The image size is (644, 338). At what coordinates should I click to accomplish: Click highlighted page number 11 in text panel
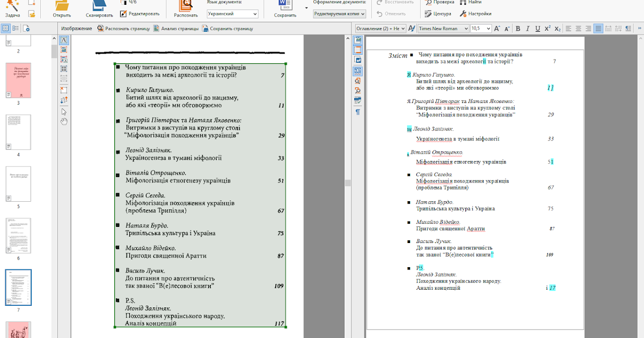click(x=550, y=87)
